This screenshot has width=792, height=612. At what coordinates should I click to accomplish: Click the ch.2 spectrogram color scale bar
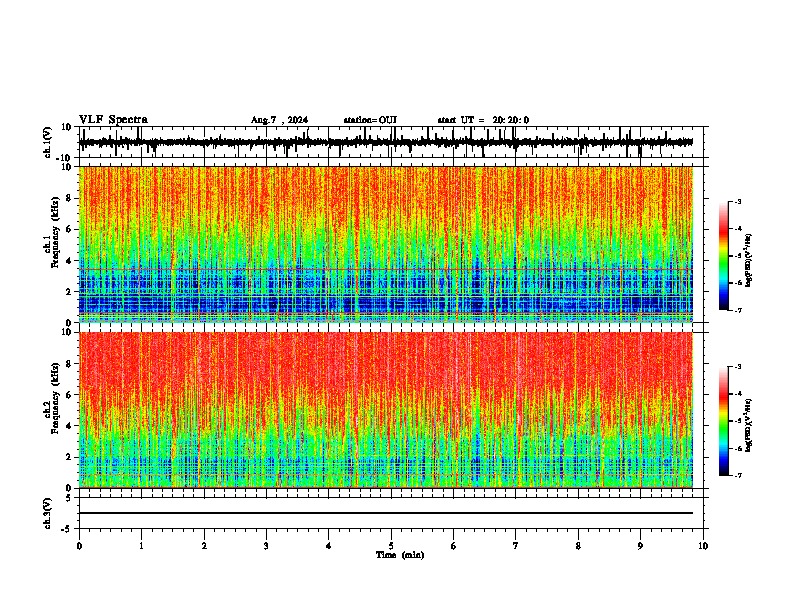point(724,421)
